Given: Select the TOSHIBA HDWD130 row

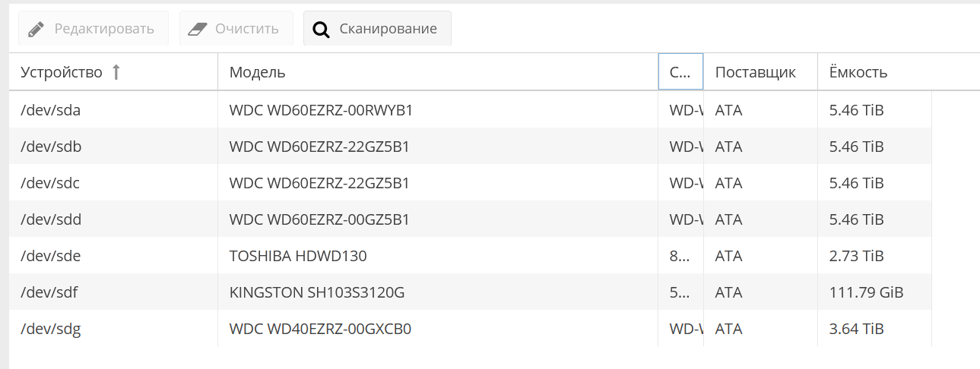Looking at the screenshot, I should [x=298, y=256].
